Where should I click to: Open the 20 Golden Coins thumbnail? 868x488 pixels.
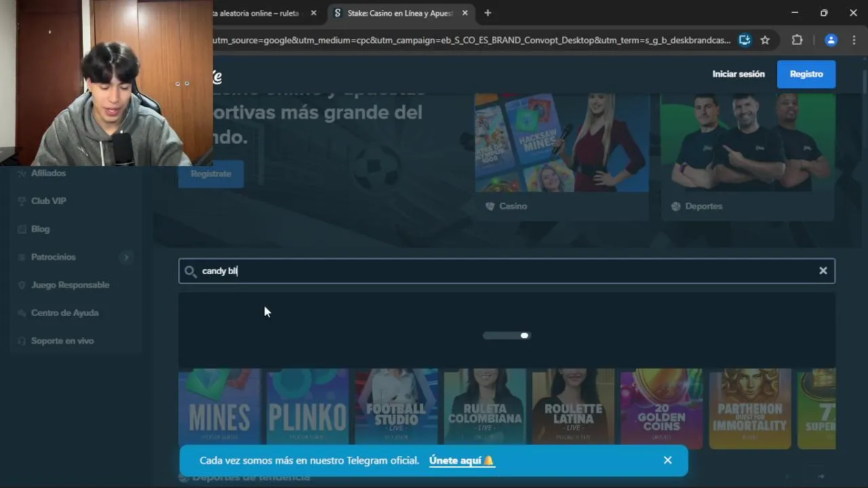(662, 408)
